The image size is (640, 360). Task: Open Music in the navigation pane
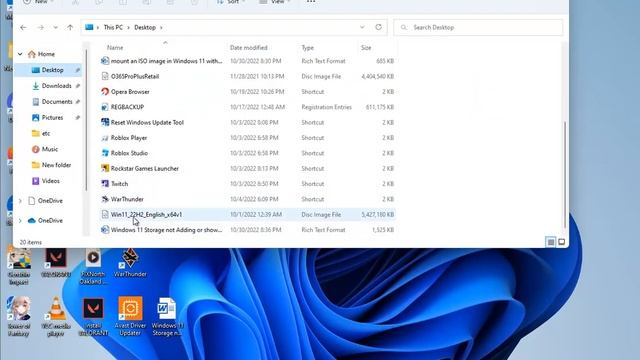point(49,149)
